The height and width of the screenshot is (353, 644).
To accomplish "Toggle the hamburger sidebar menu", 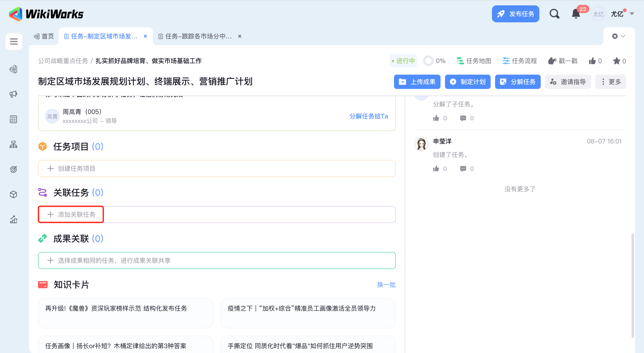I will (x=14, y=41).
